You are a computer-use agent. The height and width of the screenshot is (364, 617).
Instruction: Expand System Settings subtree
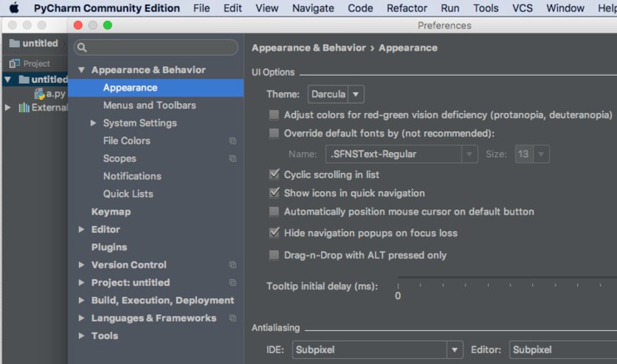click(x=93, y=123)
